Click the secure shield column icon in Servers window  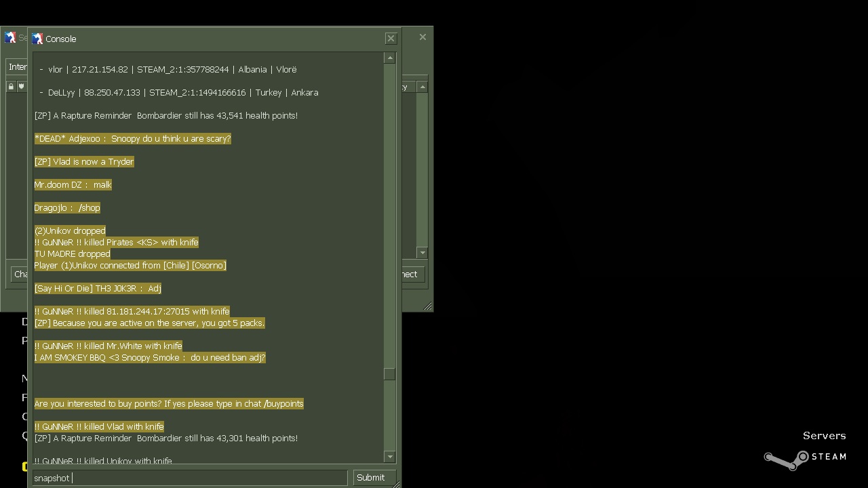click(22, 86)
